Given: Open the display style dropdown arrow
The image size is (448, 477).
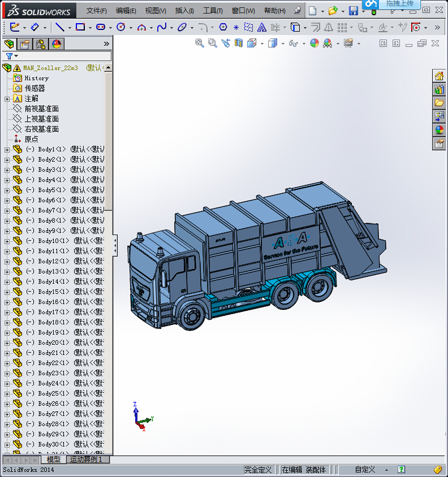Looking at the screenshot, I should point(283,44).
